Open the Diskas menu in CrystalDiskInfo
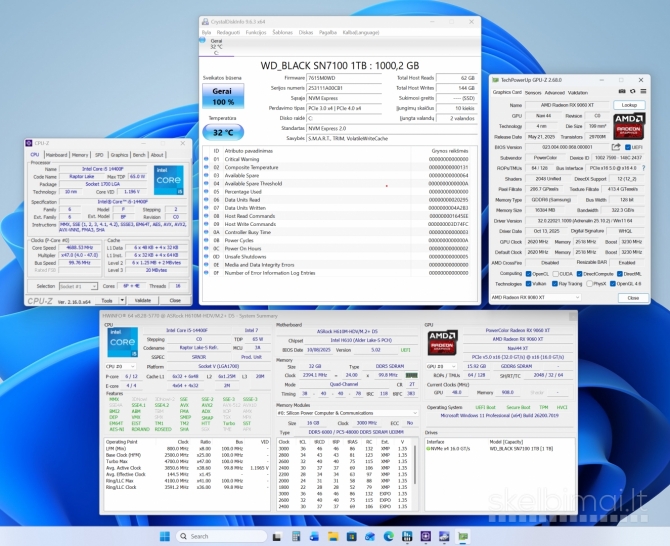The image size is (670, 546). [306, 32]
